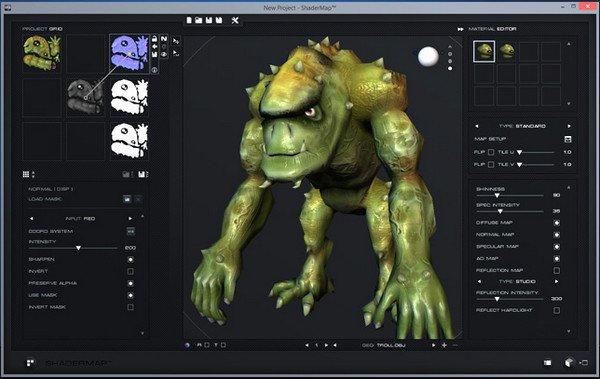Click next arrow after GEO: TROLL.OBJ

433,345
